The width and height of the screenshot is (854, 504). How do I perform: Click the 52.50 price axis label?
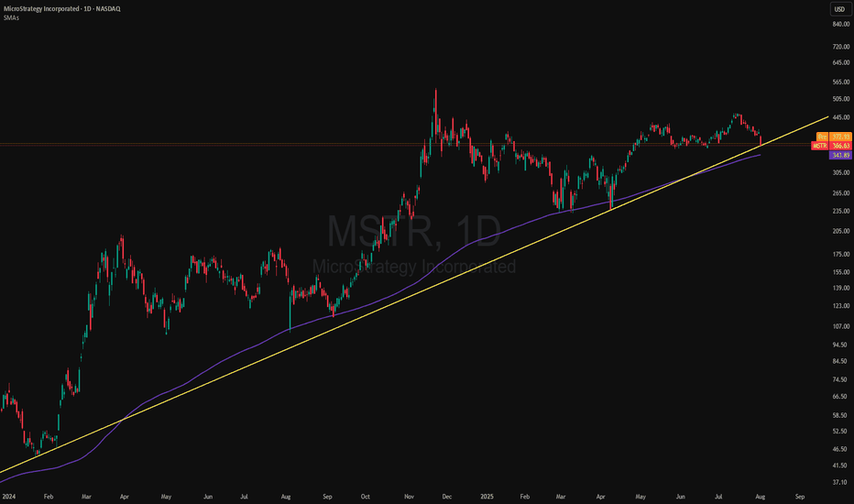click(x=841, y=431)
